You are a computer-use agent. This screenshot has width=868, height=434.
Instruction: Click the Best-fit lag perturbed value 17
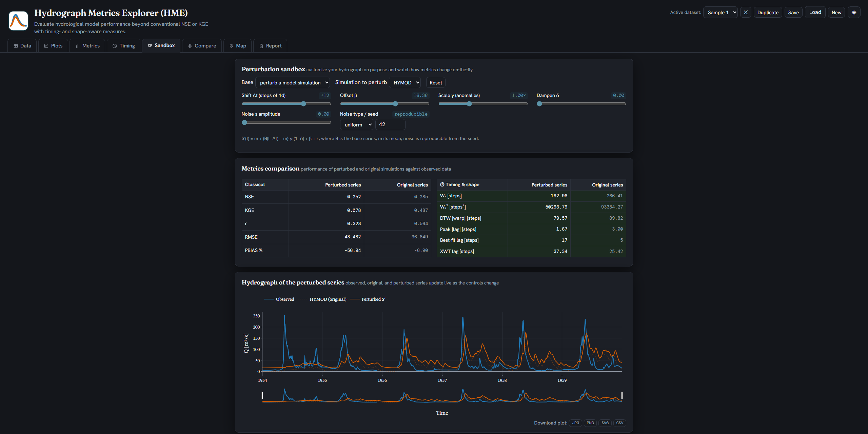tap(564, 240)
